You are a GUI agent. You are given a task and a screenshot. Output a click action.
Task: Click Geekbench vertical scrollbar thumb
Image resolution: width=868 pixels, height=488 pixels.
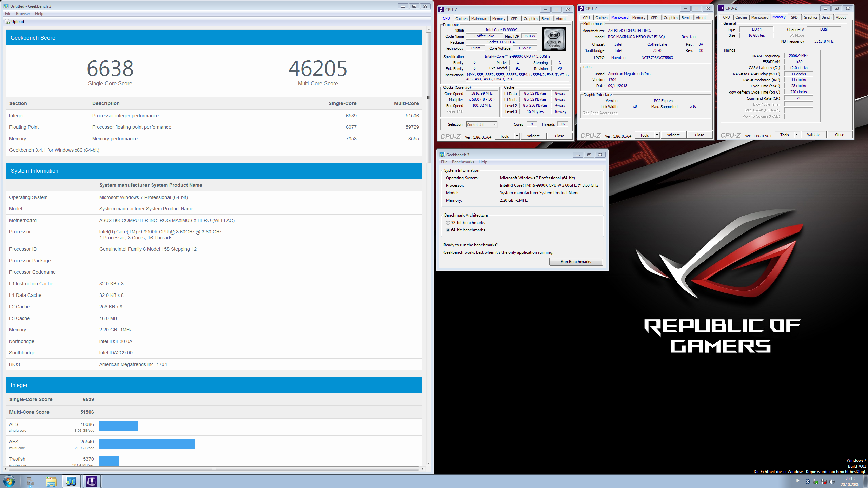coord(428,97)
